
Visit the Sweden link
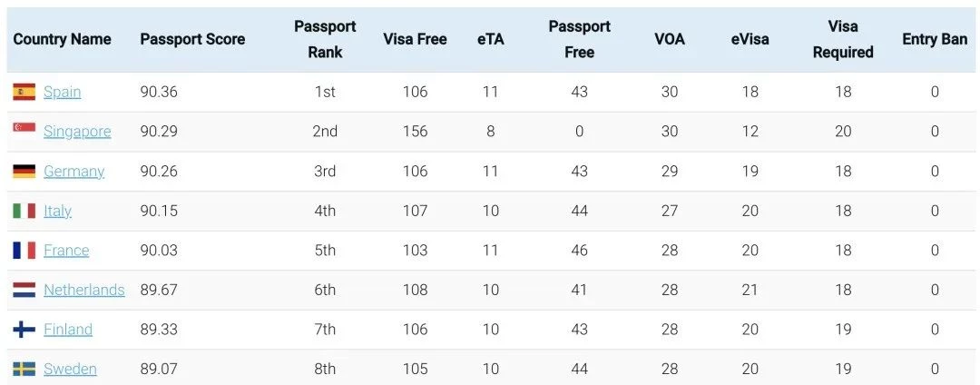70,369
